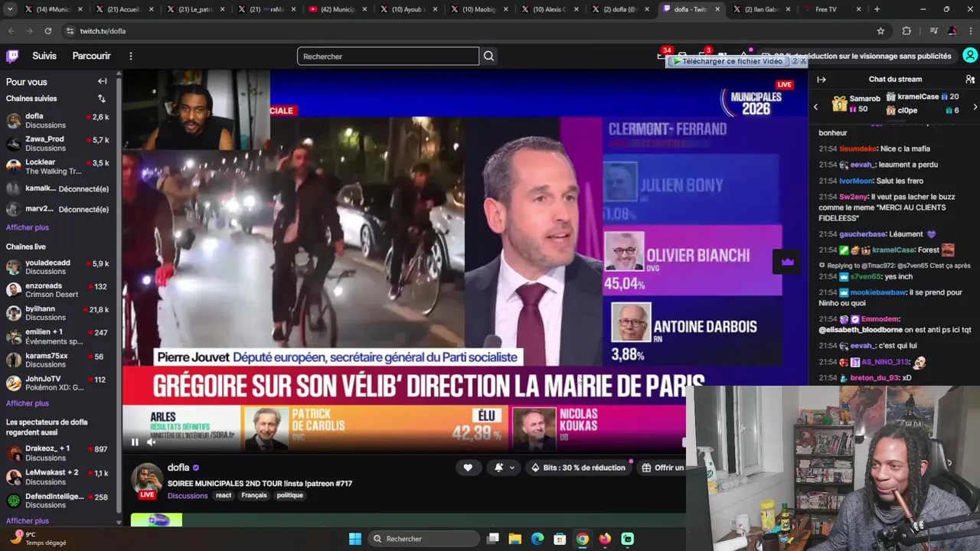Open File Explorer from the taskbar
980x551 pixels.
(515, 539)
